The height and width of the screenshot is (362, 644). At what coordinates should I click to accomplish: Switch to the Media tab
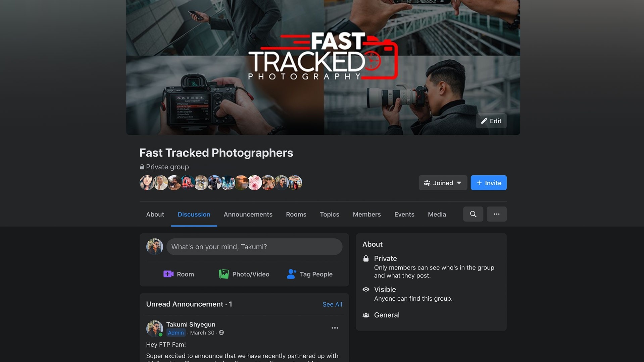point(437,214)
